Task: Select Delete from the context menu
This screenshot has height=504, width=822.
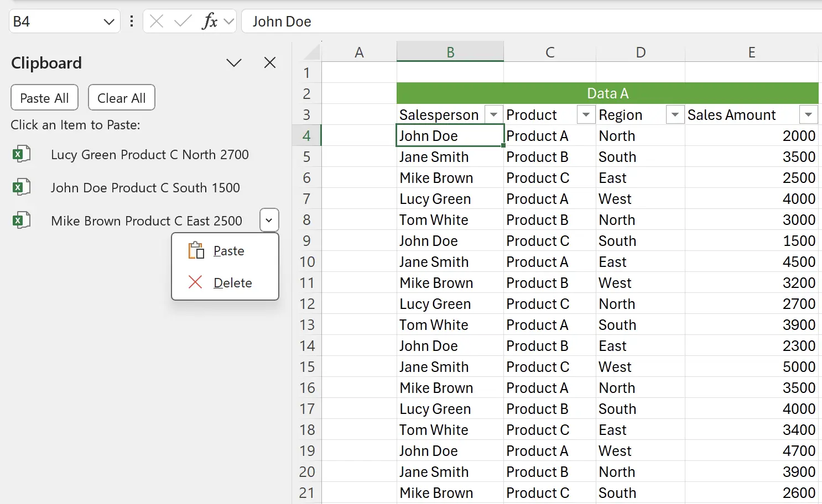Action: (232, 282)
